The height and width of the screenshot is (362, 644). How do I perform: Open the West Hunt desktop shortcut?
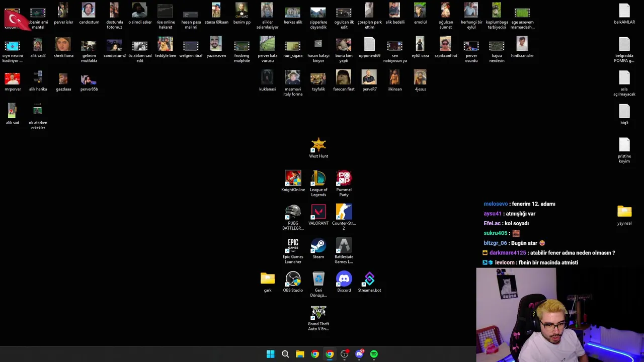coord(318,148)
